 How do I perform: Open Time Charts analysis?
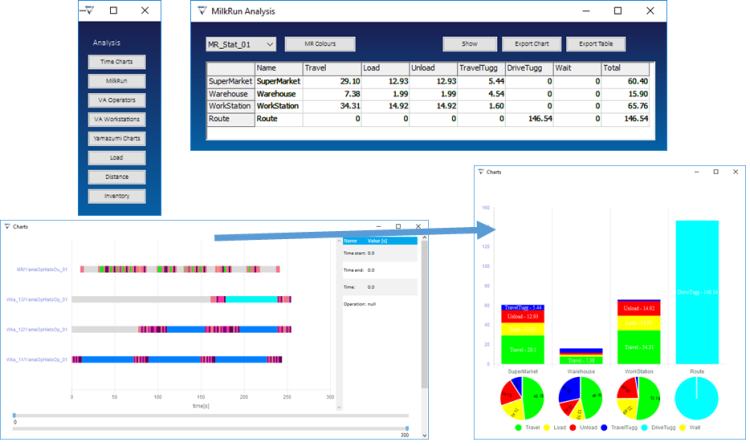pos(117,62)
